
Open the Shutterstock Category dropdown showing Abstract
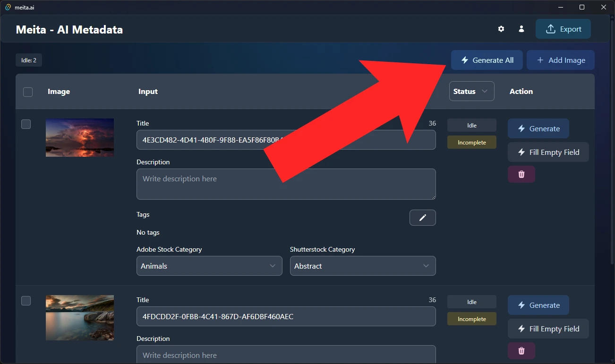362,266
